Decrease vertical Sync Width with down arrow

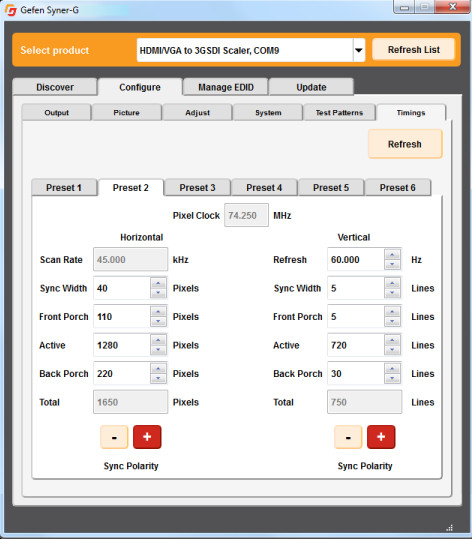[392, 293]
